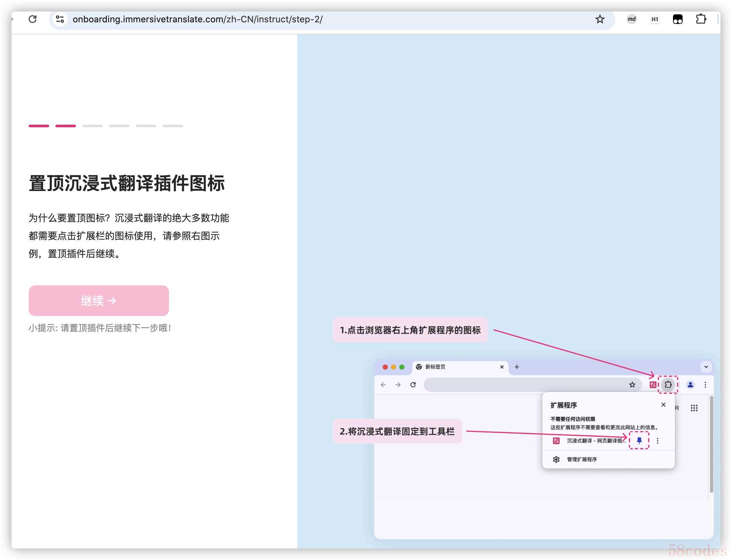732x560 pixels.
Task: Click the 扩展程序 popup title
Action: click(x=563, y=405)
